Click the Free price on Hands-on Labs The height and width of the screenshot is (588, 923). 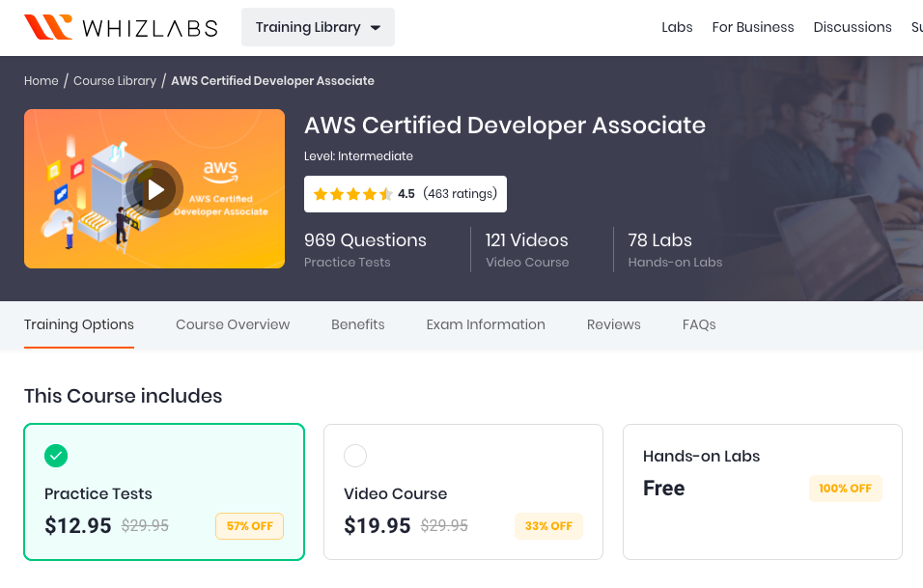[x=664, y=488]
